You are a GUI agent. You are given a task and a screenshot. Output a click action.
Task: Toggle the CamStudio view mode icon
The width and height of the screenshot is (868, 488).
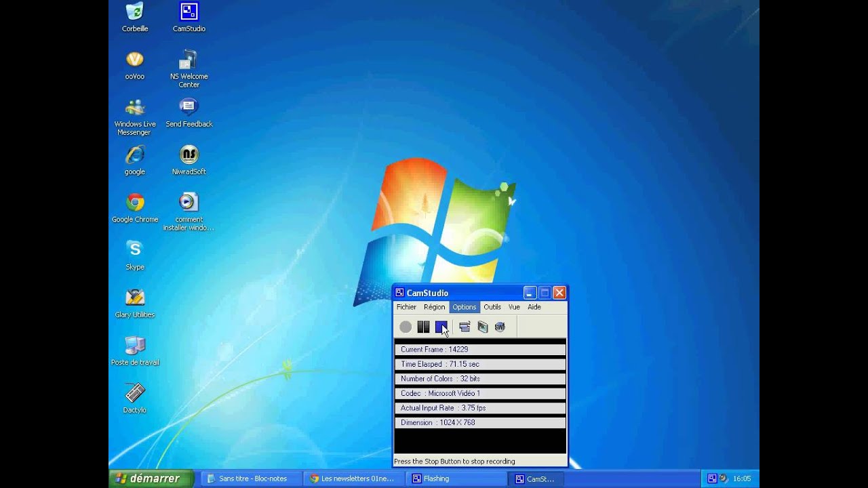tap(465, 327)
